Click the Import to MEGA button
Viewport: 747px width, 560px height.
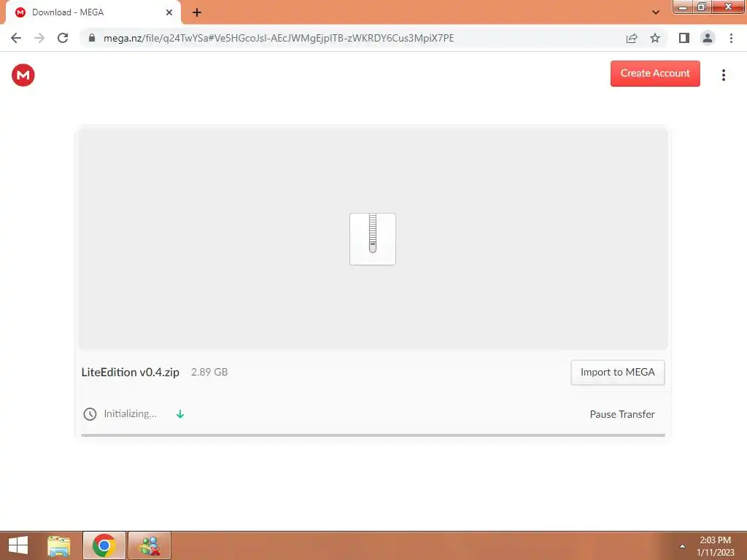617,373
